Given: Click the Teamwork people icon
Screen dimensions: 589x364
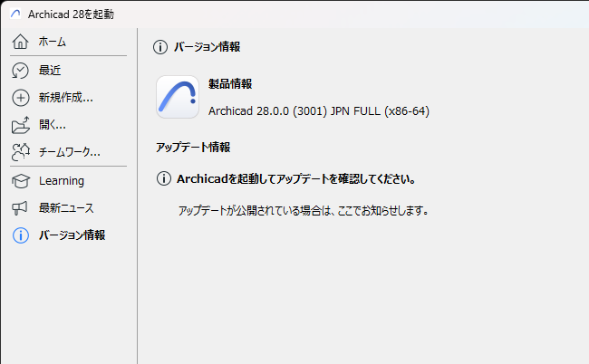Looking at the screenshot, I should 21,152.
